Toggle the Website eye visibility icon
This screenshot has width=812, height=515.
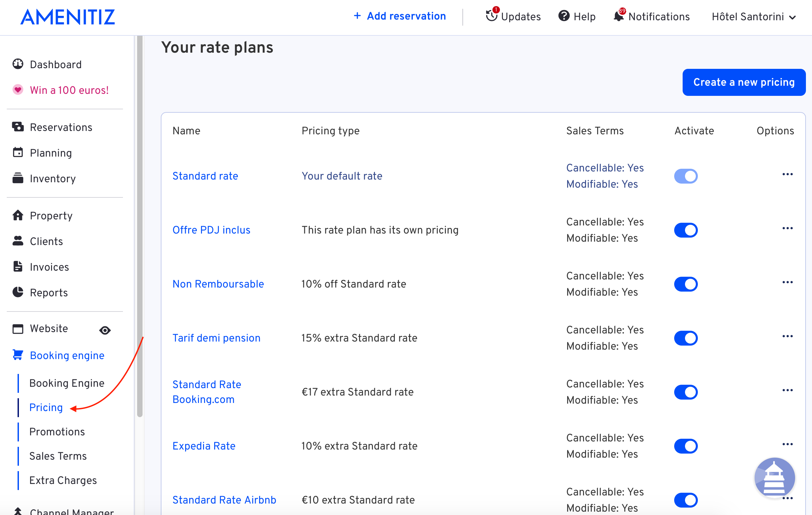point(105,330)
